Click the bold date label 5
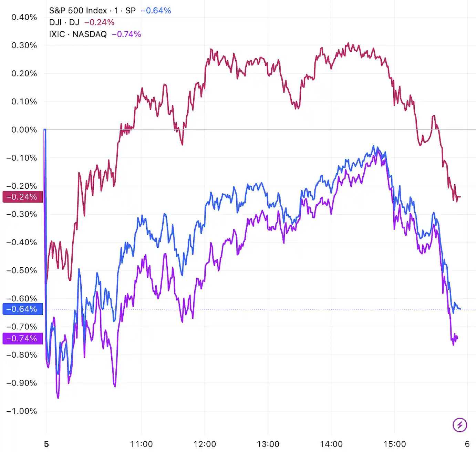Image resolution: width=476 pixels, height=452 pixels. point(46,444)
